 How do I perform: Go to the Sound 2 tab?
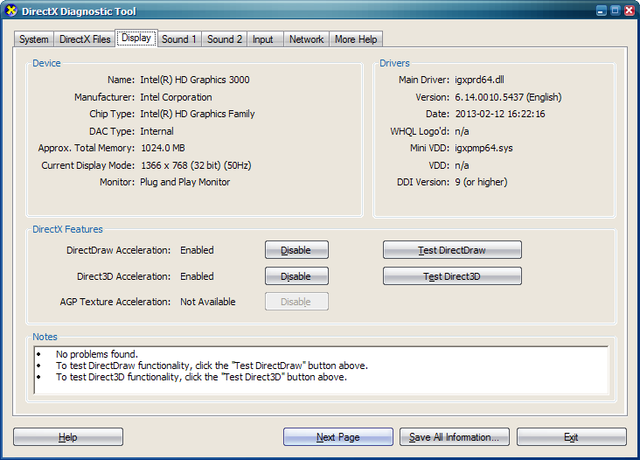[x=224, y=39]
